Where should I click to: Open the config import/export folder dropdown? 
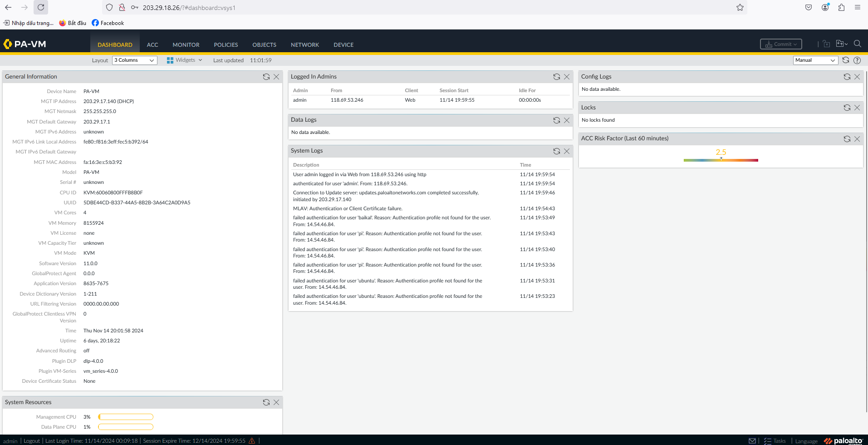click(x=842, y=44)
